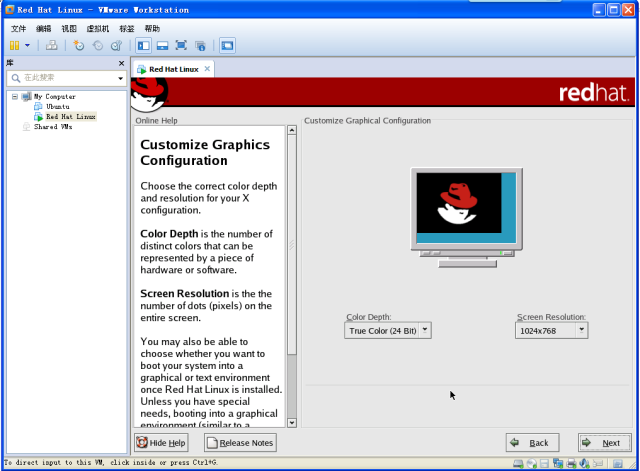The image size is (640, 471).
Task: Open the 视图 menu
Action: [69, 29]
